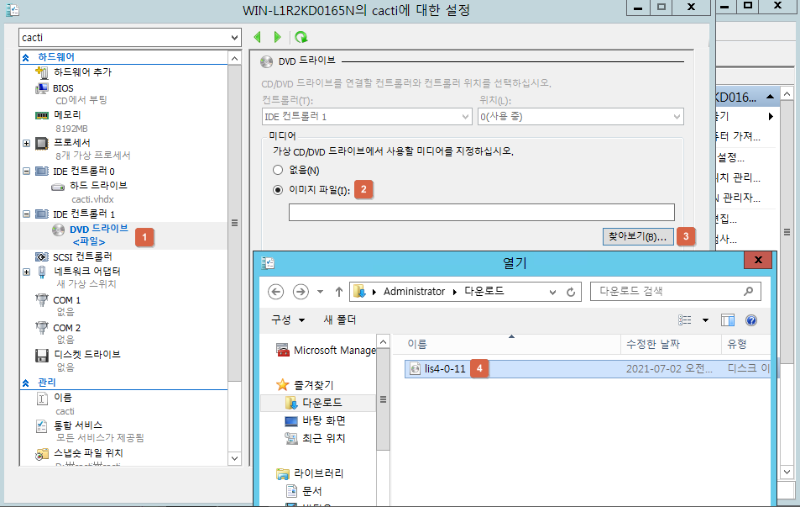
Task: Go back in the Open dialog
Action: [273, 292]
